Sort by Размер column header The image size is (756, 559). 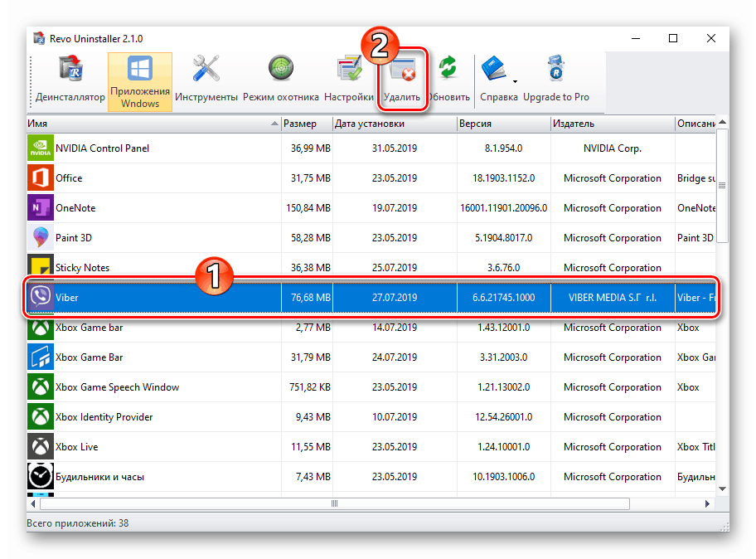pyautogui.click(x=305, y=124)
